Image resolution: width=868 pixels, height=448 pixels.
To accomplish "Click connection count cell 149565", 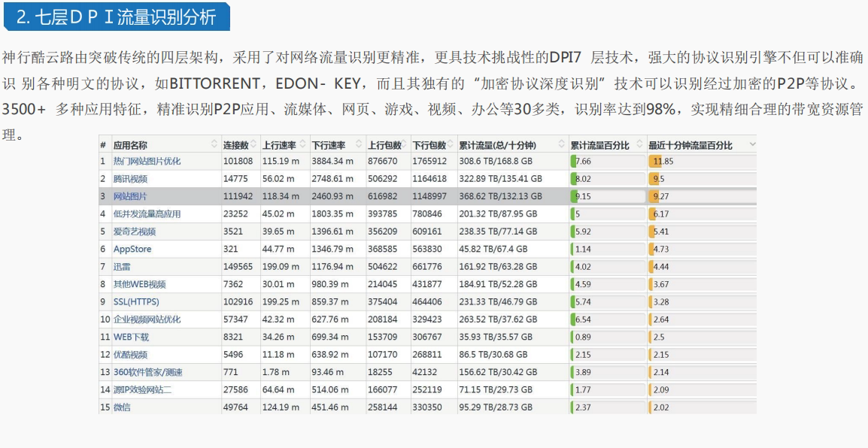I will point(238,267).
